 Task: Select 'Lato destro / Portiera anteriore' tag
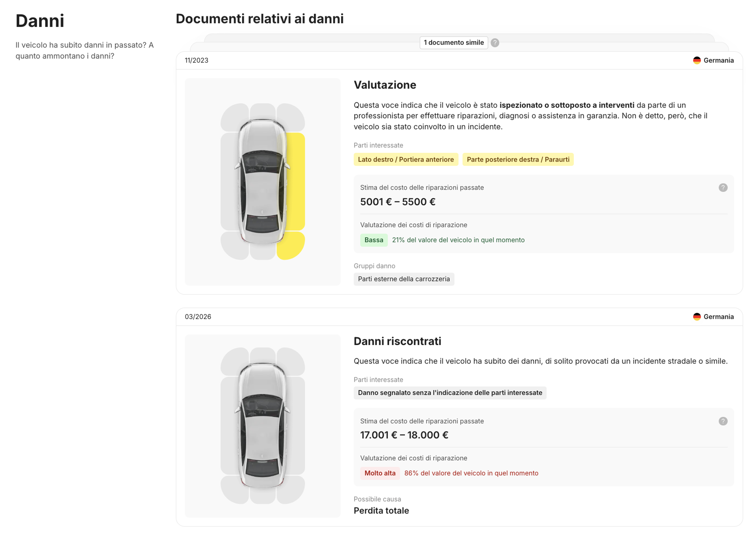(x=406, y=159)
